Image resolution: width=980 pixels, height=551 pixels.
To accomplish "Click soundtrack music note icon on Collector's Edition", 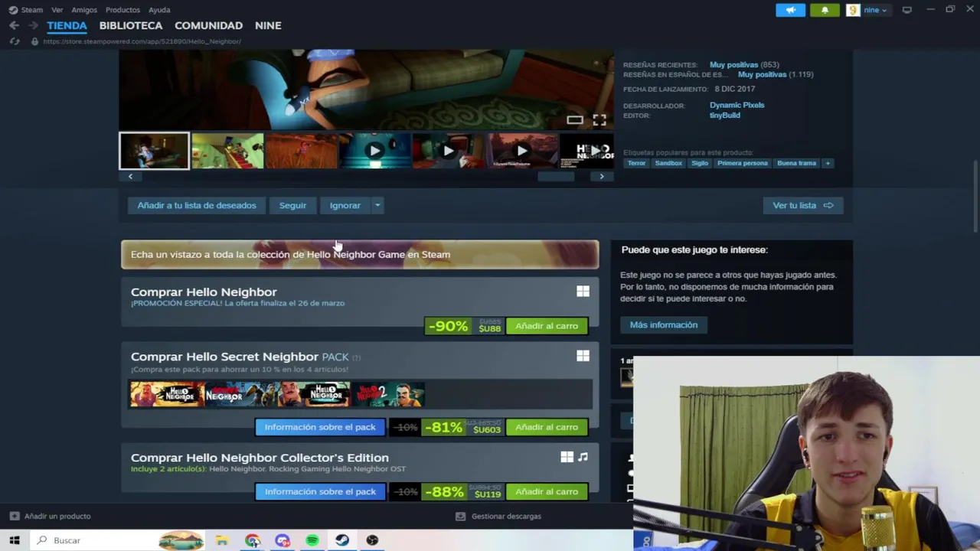I will (x=583, y=457).
